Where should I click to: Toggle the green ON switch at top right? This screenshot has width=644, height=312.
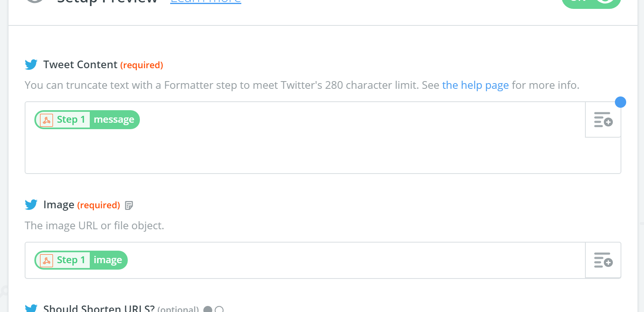coord(591,2)
